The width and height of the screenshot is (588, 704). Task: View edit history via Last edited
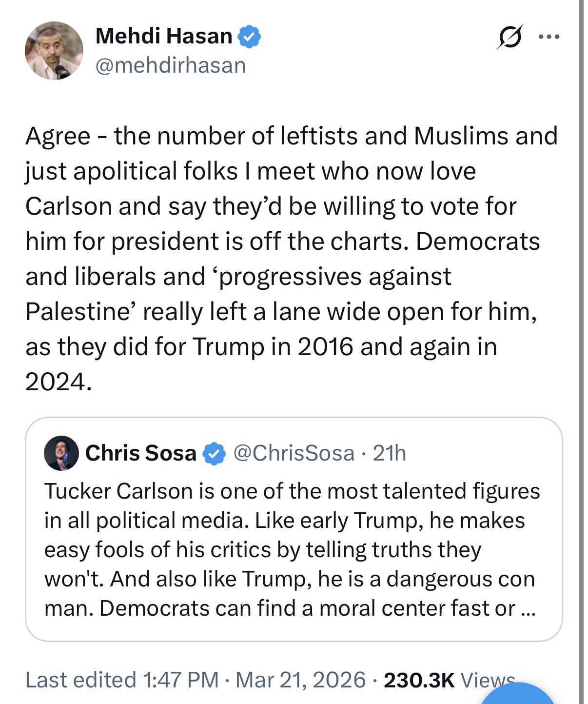click(80, 680)
